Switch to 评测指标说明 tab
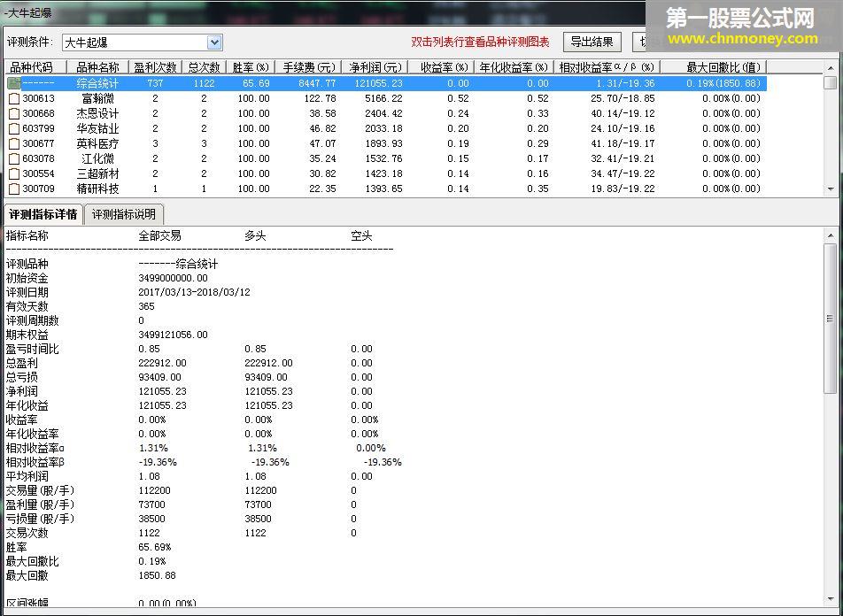 (x=124, y=214)
